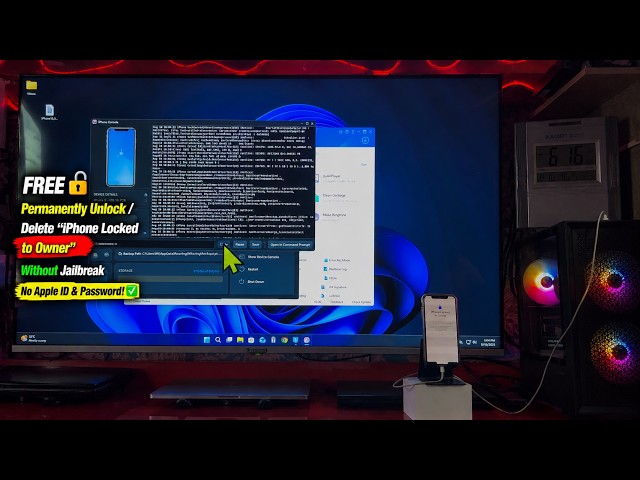Open the Windows Start menu

point(207,340)
